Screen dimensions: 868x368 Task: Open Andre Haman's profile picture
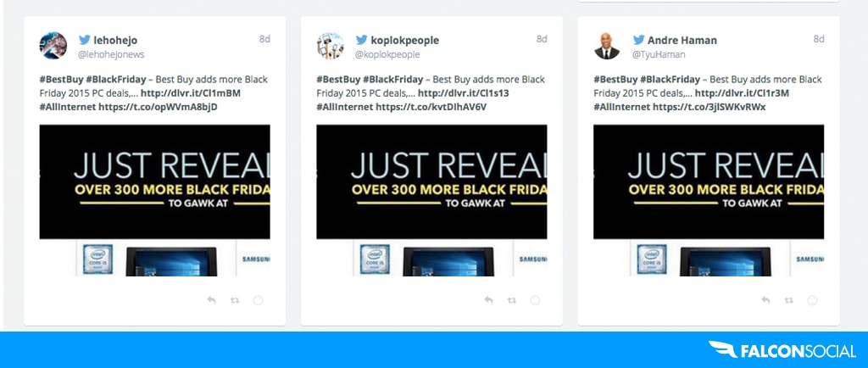click(607, 46)
